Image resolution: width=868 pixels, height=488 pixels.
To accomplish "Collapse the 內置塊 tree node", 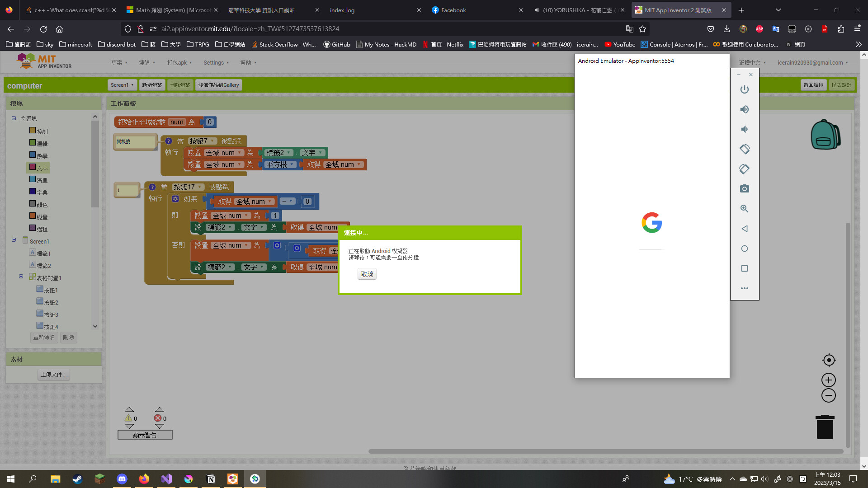I will 14,118.
